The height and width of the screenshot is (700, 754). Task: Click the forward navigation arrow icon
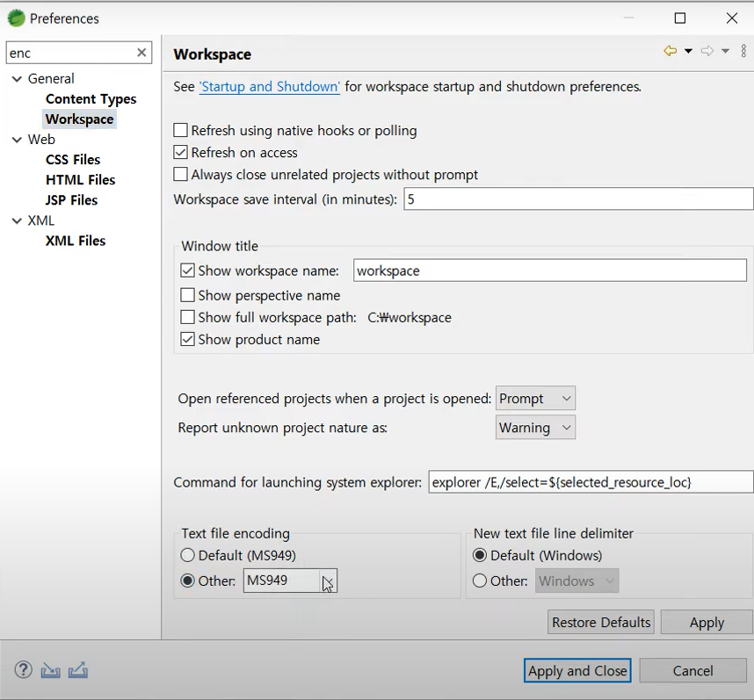tap(707, 50)
